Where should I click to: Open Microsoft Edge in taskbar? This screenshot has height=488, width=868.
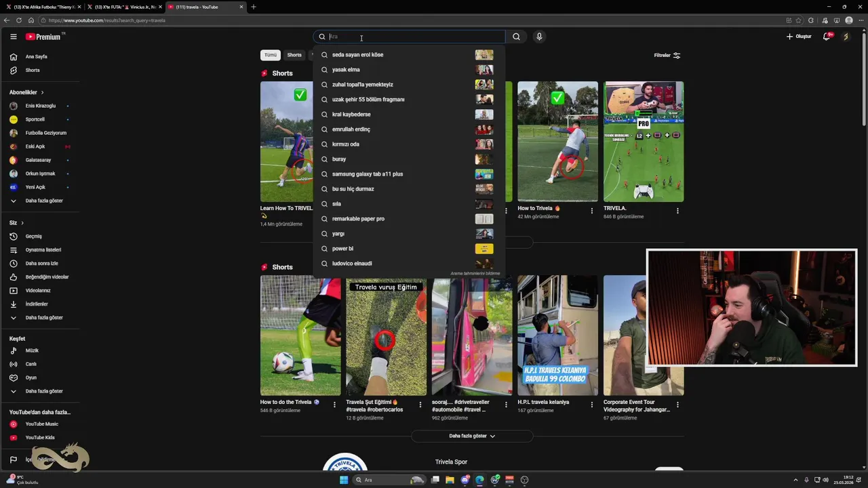(x=479, y=480)
